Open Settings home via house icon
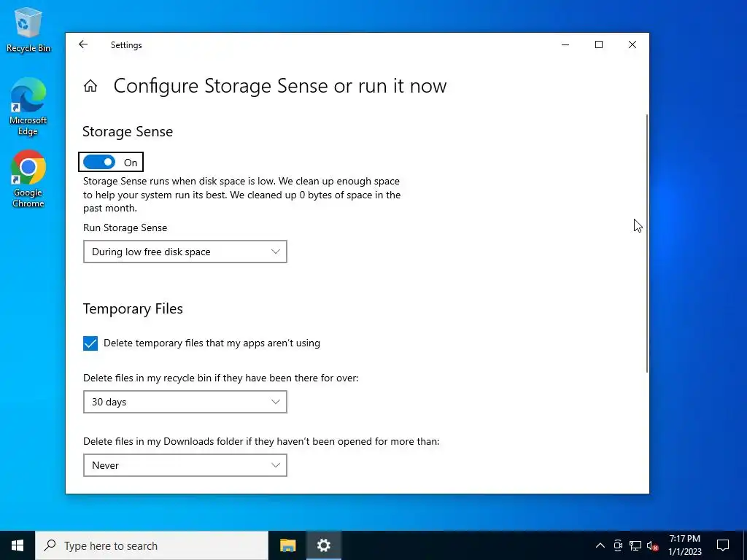This screenshot has height=560, width=747. point(90,86)
